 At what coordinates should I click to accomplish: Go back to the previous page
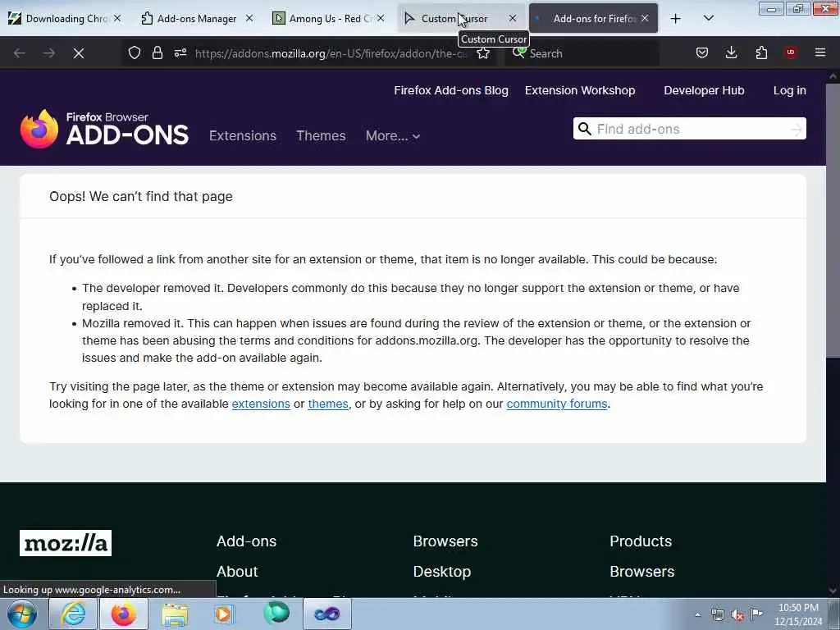(x=20, y=53)
